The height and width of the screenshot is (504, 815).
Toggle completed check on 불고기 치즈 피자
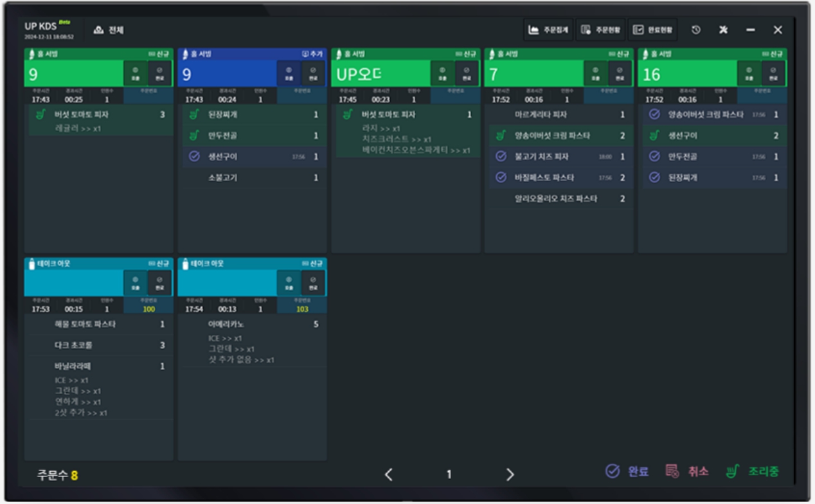tap(501, 157)
